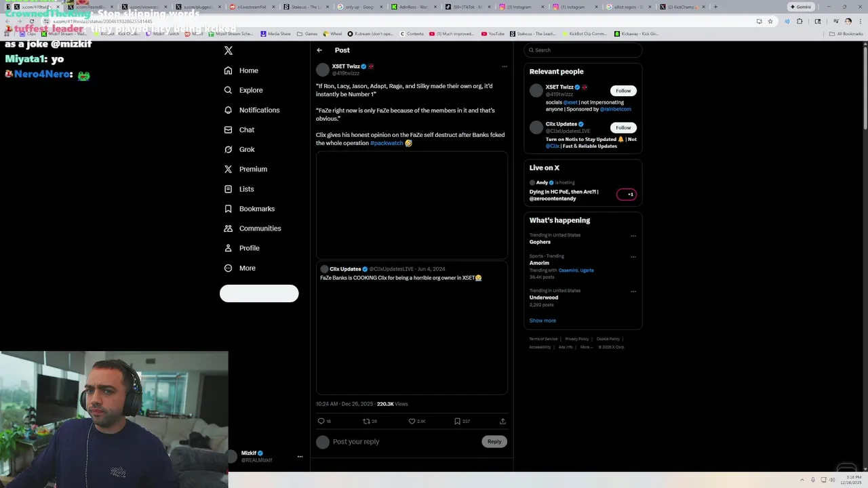Open quoted Clix Updates post
The height and width of the screenshot is (488, 868).
tap(412, 328)
